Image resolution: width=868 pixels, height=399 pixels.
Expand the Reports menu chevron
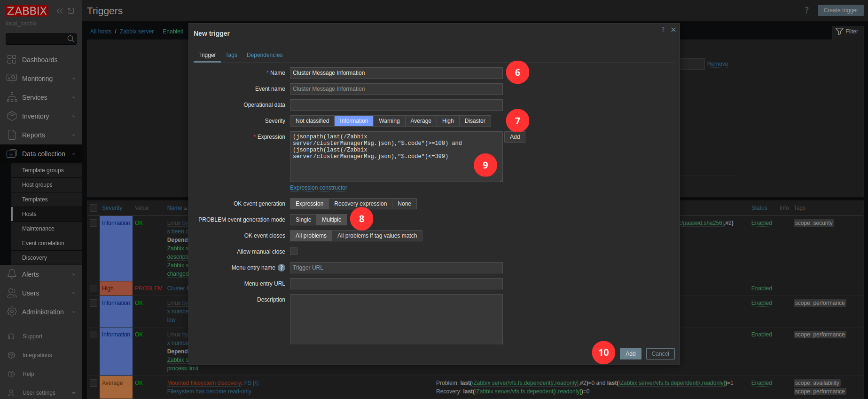tap(74, 135)
